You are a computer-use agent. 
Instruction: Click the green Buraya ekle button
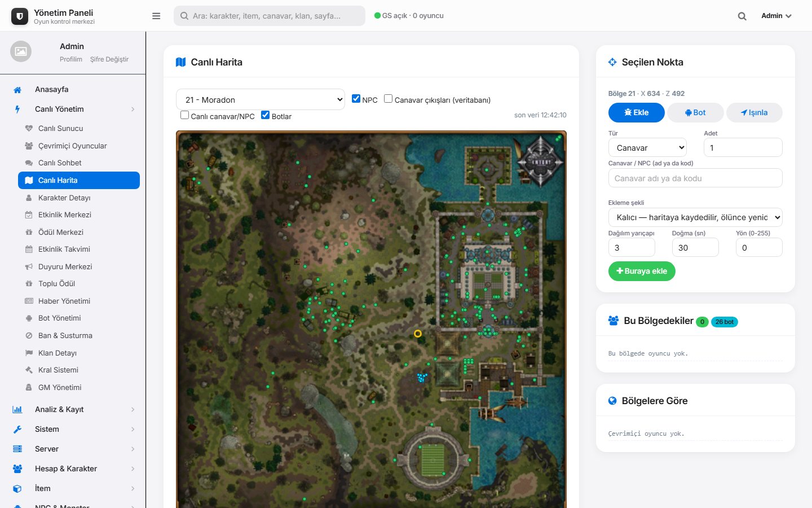[642, 271]
